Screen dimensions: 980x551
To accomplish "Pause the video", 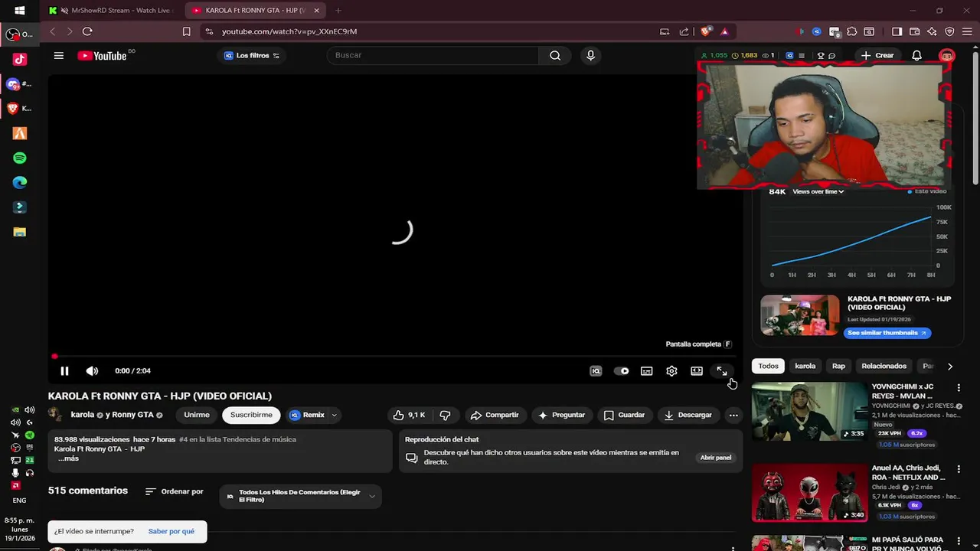I will (x=64, y=371).
